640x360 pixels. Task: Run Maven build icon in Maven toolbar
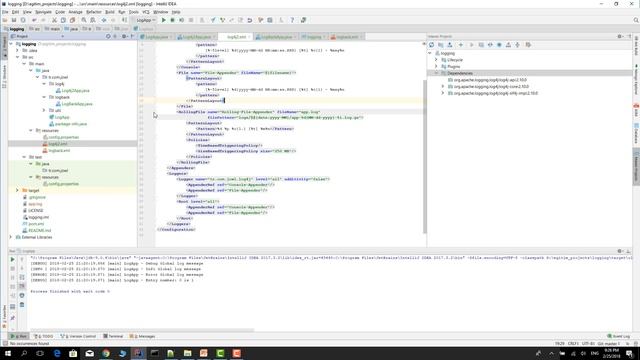click(x=471, y=45)
